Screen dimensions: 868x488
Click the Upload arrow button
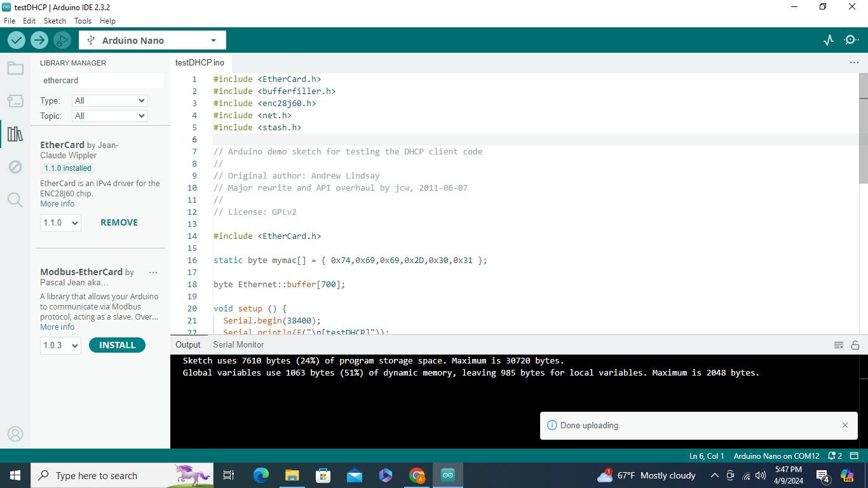tap(39, 40)
